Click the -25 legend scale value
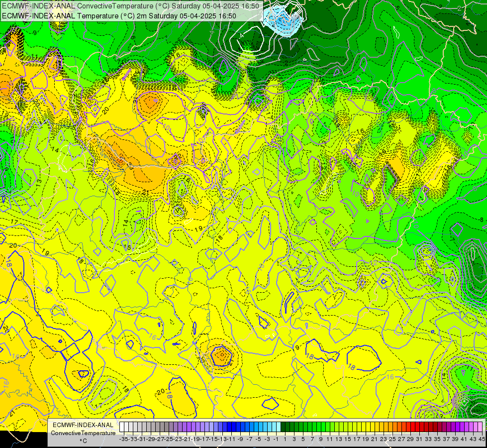487x448 pixels. pos(169,439)
